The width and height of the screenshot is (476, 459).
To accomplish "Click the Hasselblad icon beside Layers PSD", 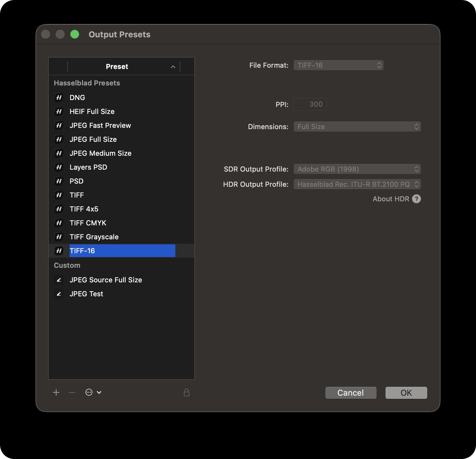I will click(59, 167).
